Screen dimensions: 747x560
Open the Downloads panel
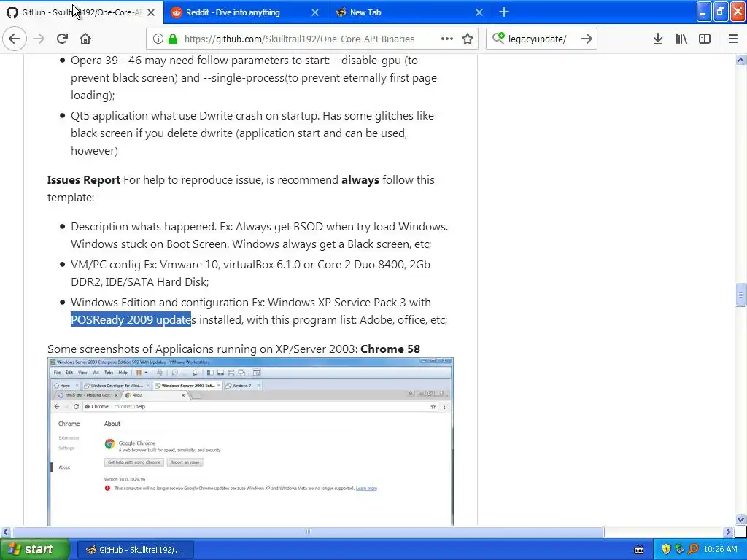pyautogui.click(x=658, y=39)
